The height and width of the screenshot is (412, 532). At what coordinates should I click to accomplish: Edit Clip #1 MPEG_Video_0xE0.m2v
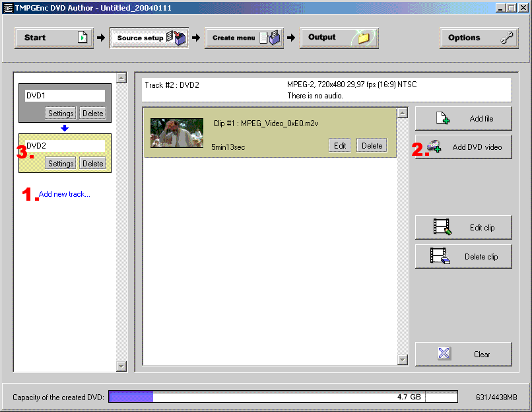click(x=340, y=146)
